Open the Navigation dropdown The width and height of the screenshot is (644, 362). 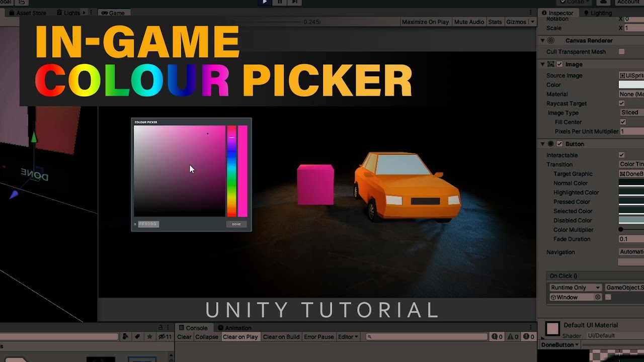tap(631, 252)
